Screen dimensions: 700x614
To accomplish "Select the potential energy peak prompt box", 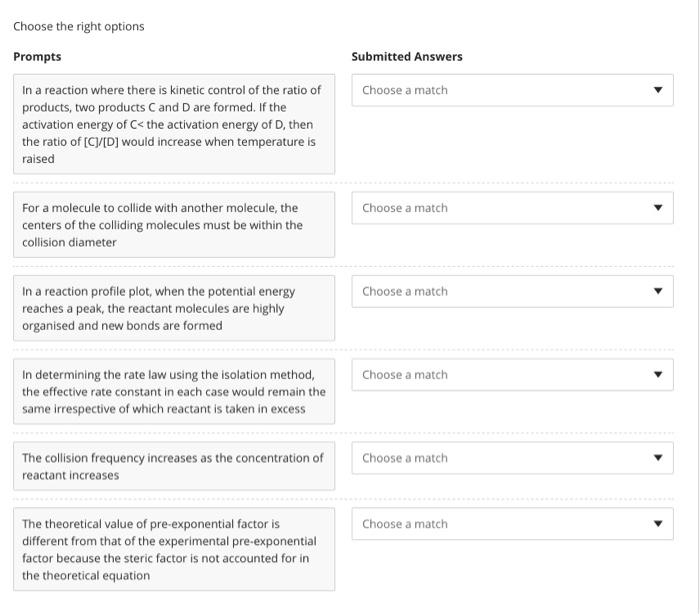I will 174,308.
